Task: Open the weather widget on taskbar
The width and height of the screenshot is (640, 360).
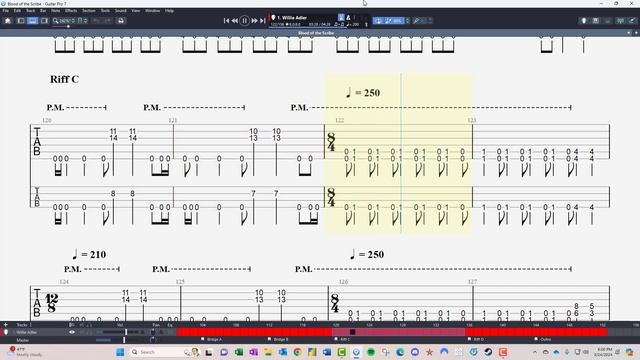Action: pyautogui.click(x=25, y=352)
